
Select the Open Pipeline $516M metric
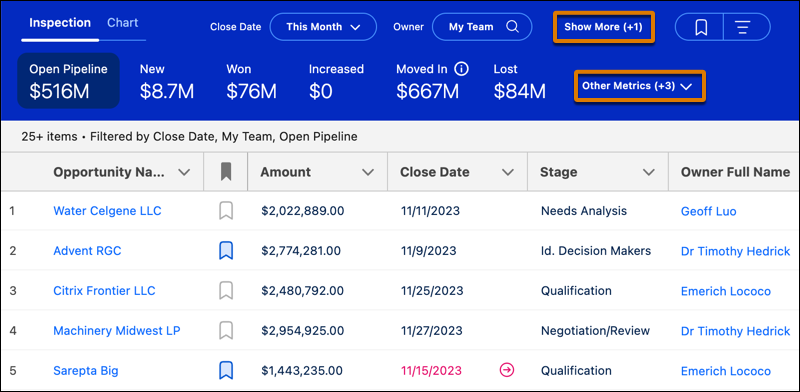(x=68, y=81)
